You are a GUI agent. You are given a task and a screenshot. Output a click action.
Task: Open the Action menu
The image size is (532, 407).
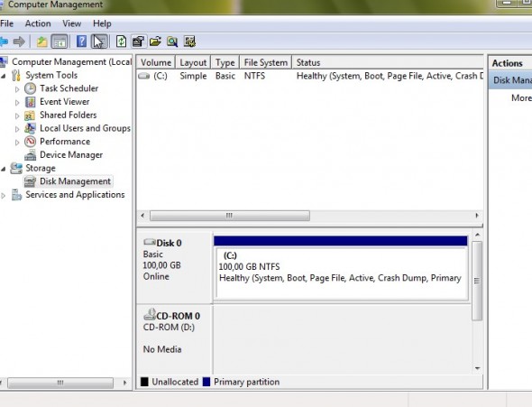point(38,23)
